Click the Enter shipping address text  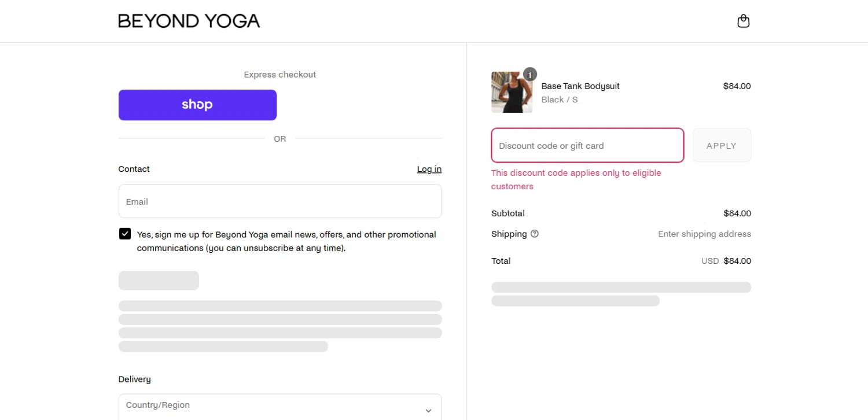[x=704, y=234]
